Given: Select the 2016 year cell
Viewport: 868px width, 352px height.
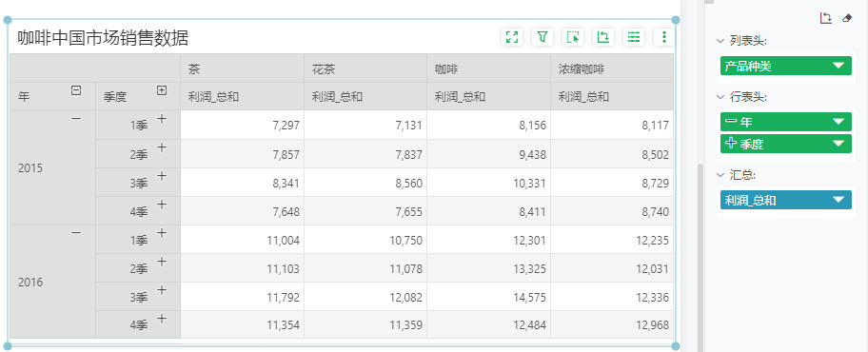Looking at the screenshot, I should 52,282.
